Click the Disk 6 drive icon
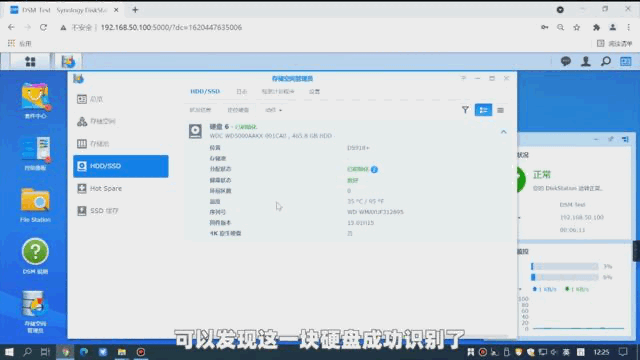The image size is (640, 360). [x=195, y=131]
